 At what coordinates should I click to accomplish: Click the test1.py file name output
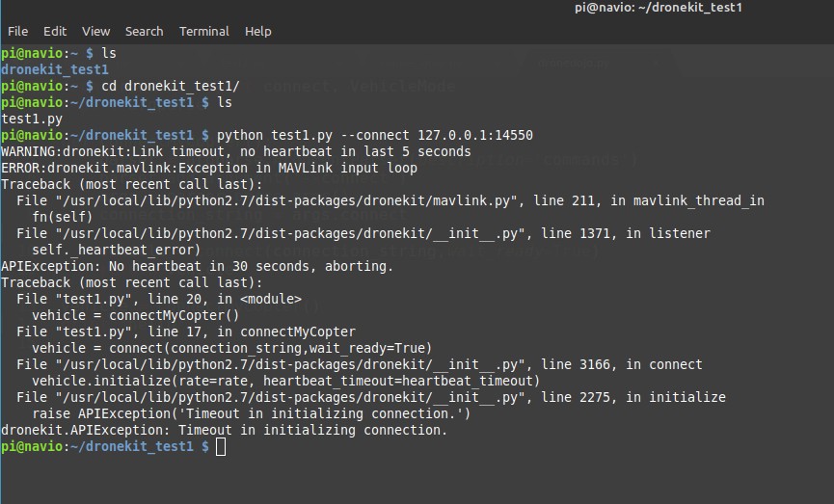pyautogui.click(x=32, y=119)
